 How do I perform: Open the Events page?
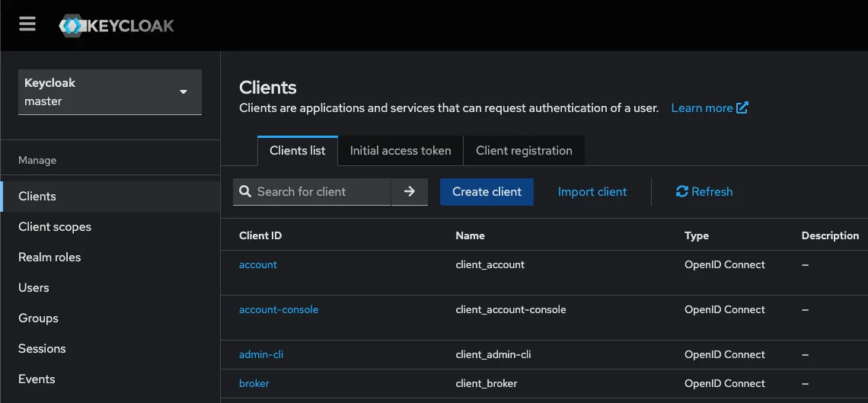tap(110, 379)
